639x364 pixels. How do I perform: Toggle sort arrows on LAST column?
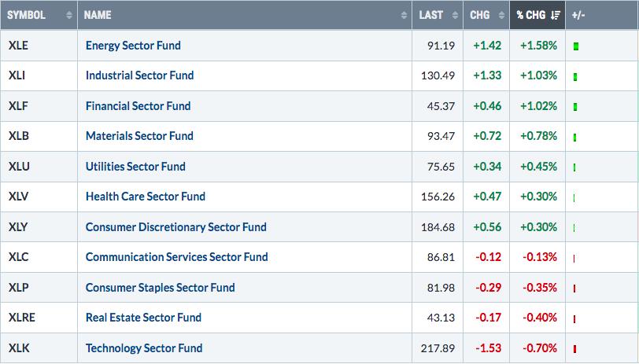[x=455, y=15]
